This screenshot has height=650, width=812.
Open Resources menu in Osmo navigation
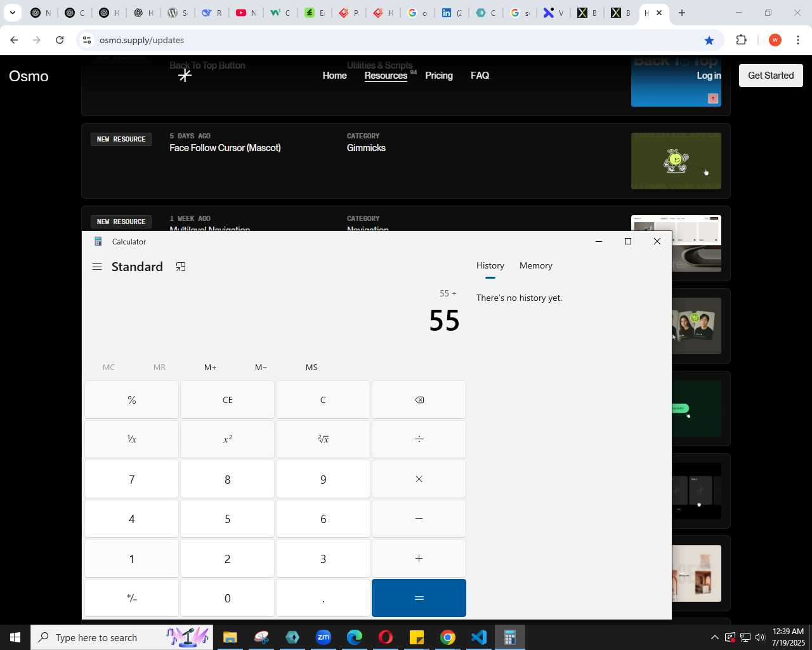[386, 76]
